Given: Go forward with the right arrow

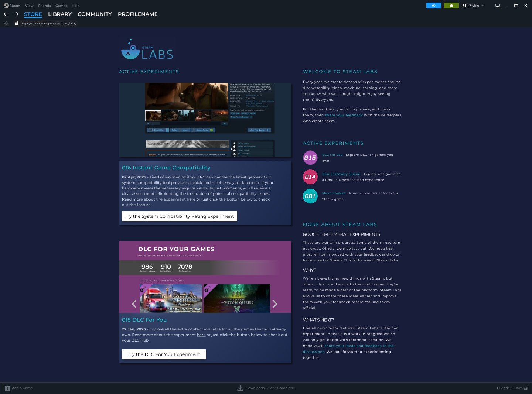Looking at the screenshot, I should coord(17,14).
